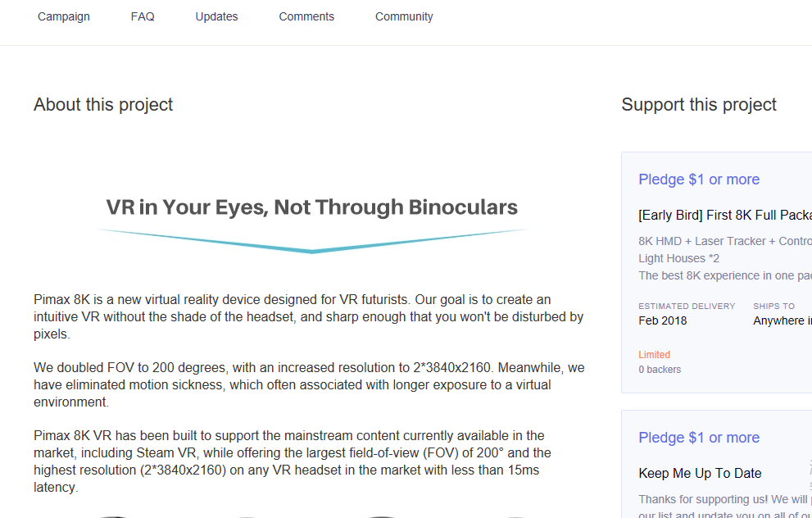
Task: Switch to the FAQ tab
Action: click(x=143, y=16)
